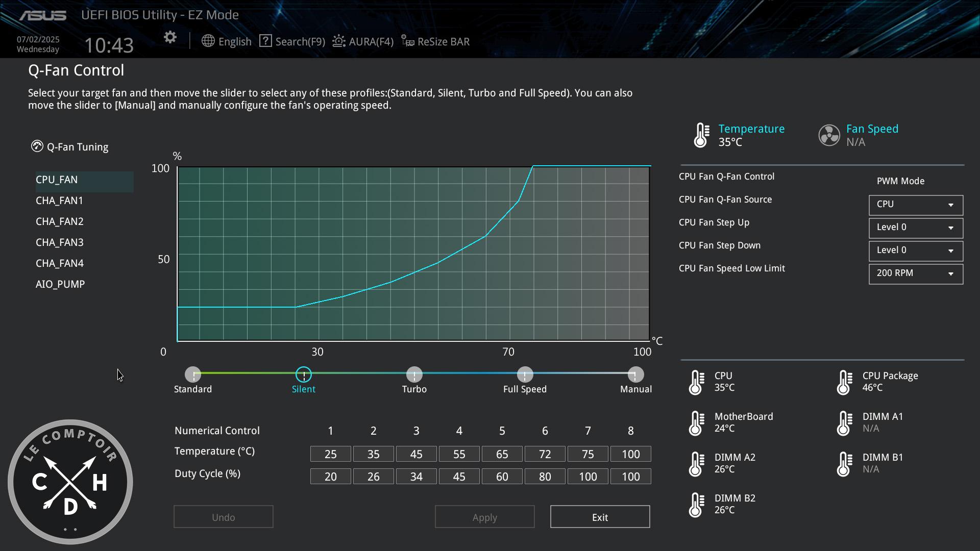Select the Full Speed fan profile

(525, 374)
